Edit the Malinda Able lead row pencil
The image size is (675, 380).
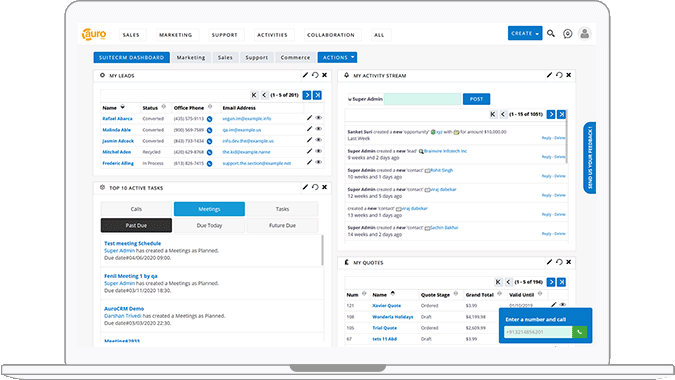click(x=309, y=129)
